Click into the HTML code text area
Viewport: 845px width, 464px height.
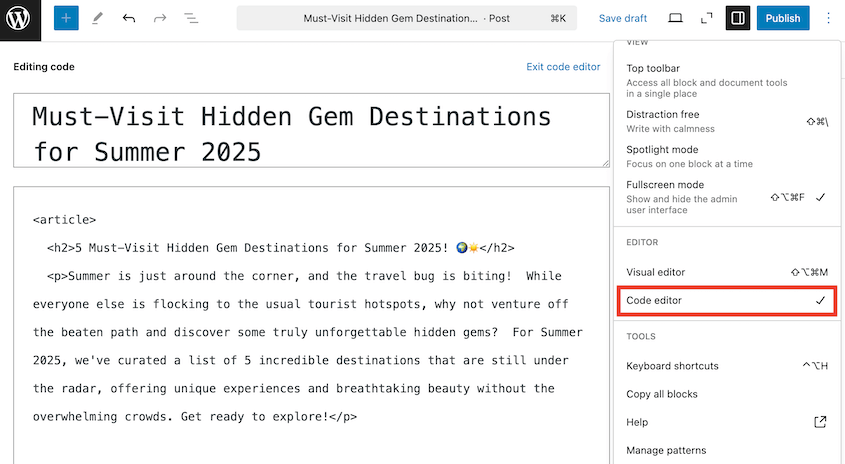[311, 326]
